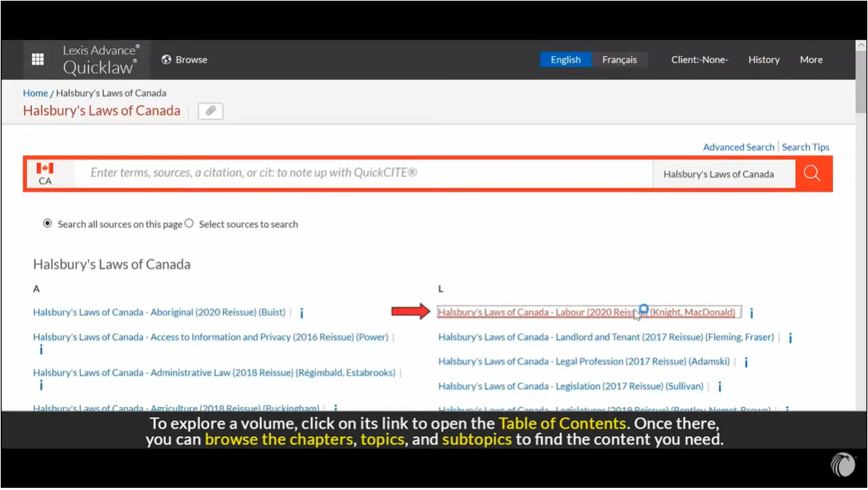Switch the interface language to Français
The width and height of the screenshot is (868, 490).
tap(619, 60)
